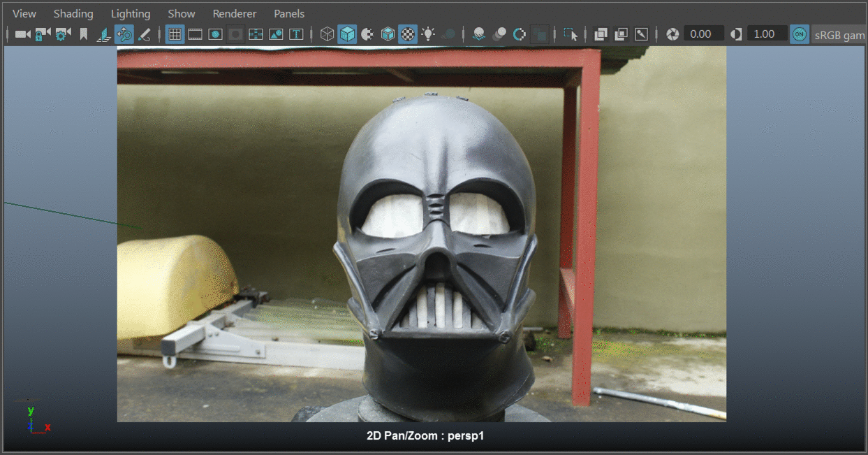The height and width of the screenshot is (455, 868).
Task: Toggle the Motion Blur icon
Action: click(x=499, y=34)
